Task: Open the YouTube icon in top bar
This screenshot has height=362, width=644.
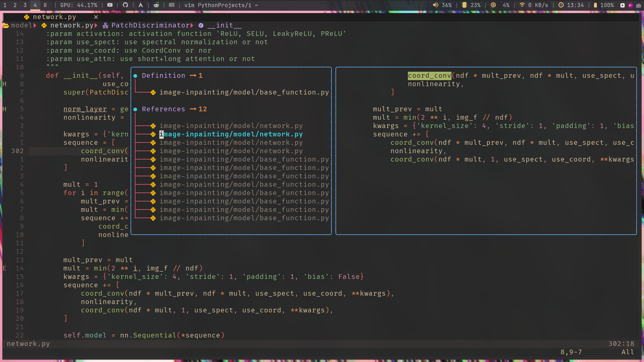Action: coord(110,5)
